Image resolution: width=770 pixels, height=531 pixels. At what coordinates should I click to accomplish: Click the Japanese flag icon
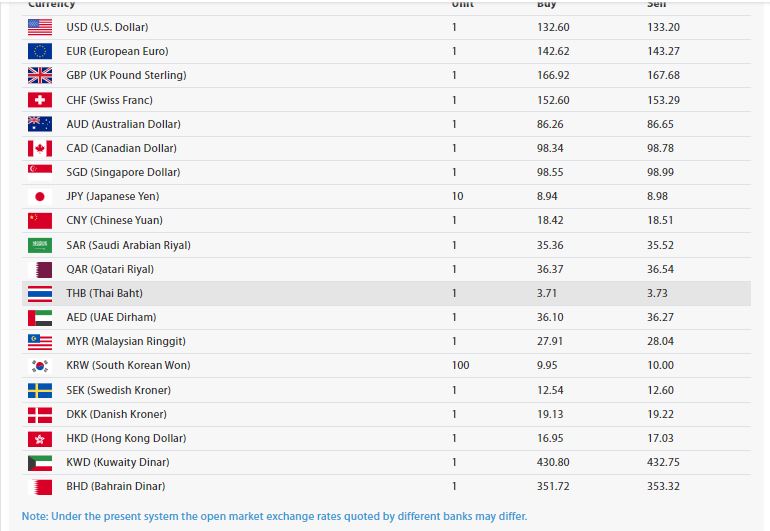click(x=40, y=197)
